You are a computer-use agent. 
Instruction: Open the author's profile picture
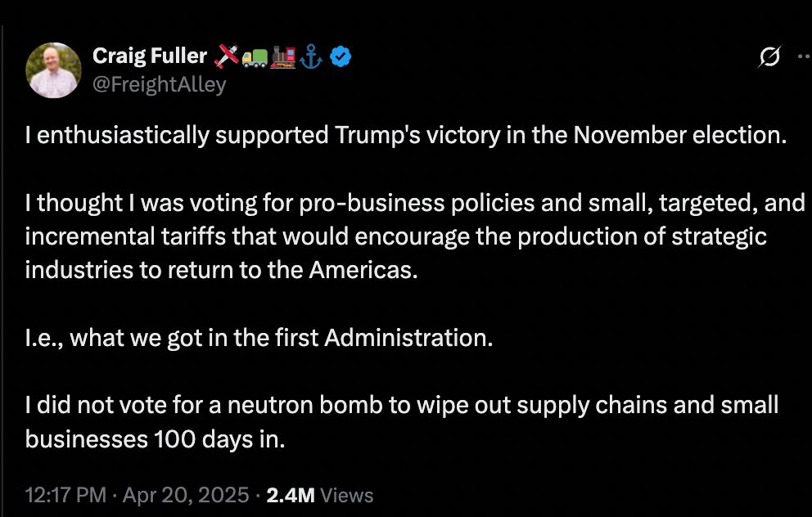pos(54,70)
